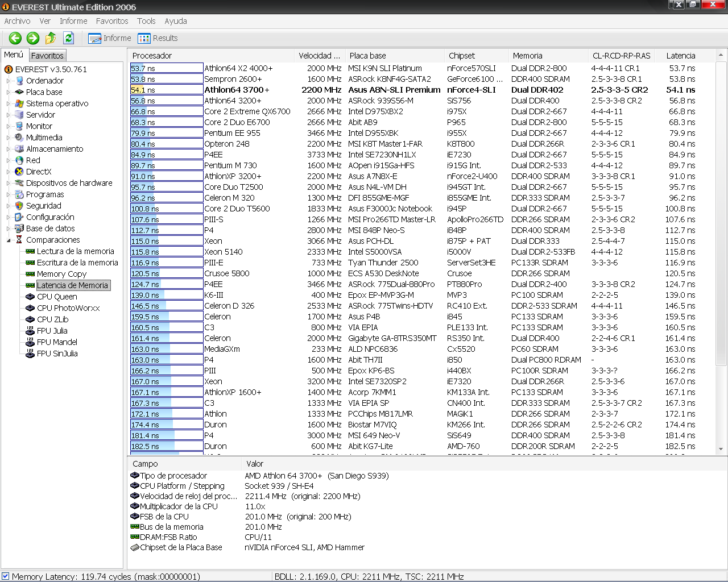The height and width of the screenshot is (582, 728).
Task: Expand the Ordenador tree node
Action: [9, 81]
